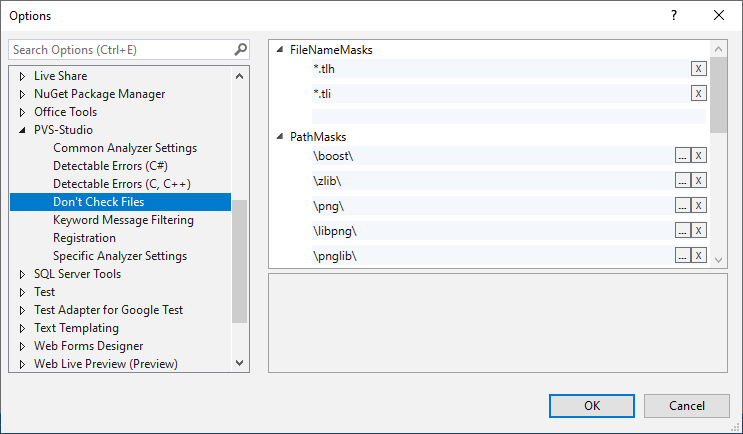Expand the SQL Server Tools node
The width and height of the screenshot is (743, 434).
pyautogui.click(x=23, y=274)
